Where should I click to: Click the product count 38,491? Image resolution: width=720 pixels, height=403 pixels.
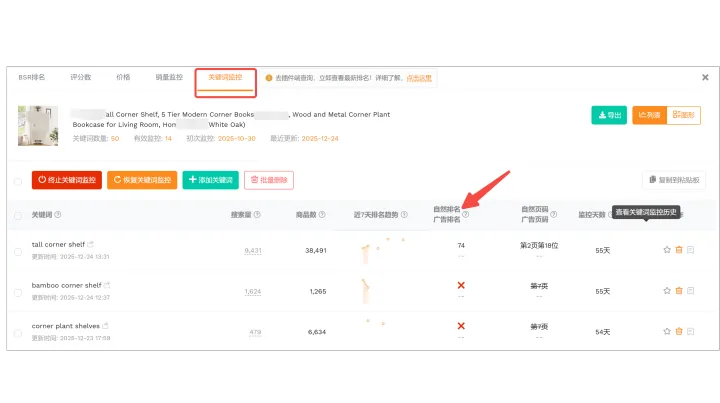(316, 251)
